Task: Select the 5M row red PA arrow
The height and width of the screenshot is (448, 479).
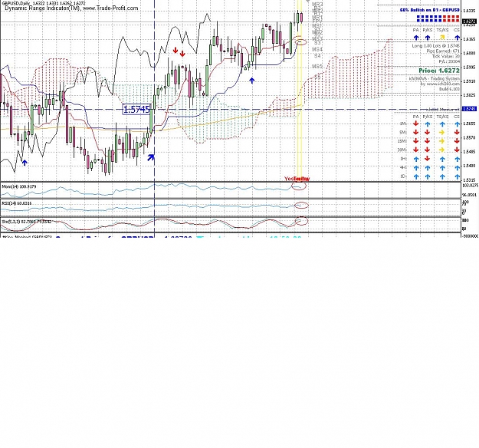Action: pos(415,133)
